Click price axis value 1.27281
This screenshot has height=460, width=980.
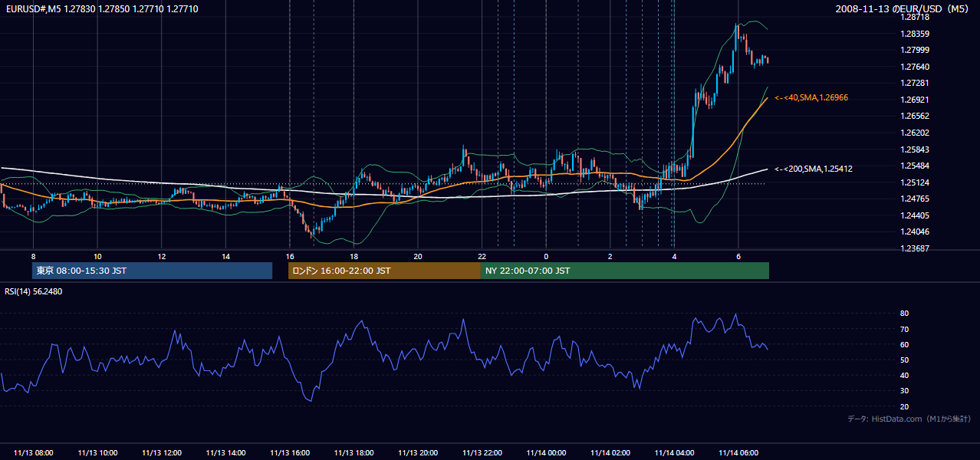coord(915,83)
